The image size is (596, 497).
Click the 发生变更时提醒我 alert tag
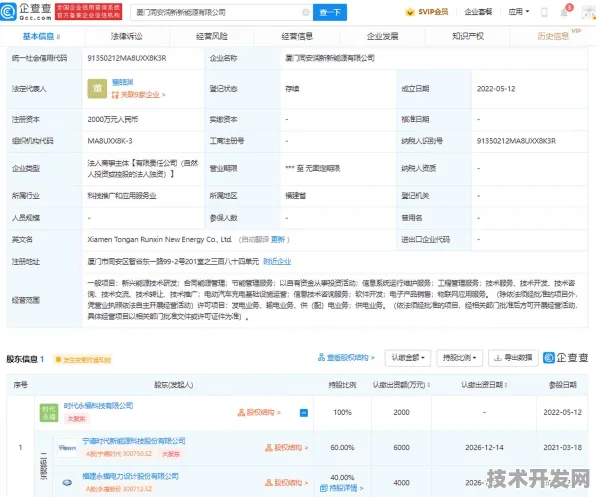[x=83, y=360]
